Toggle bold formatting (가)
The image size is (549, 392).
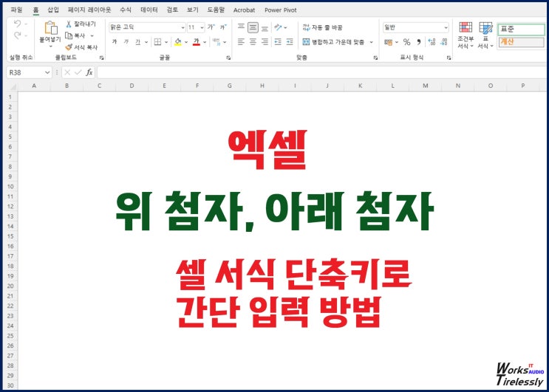[x=114, y=42]
